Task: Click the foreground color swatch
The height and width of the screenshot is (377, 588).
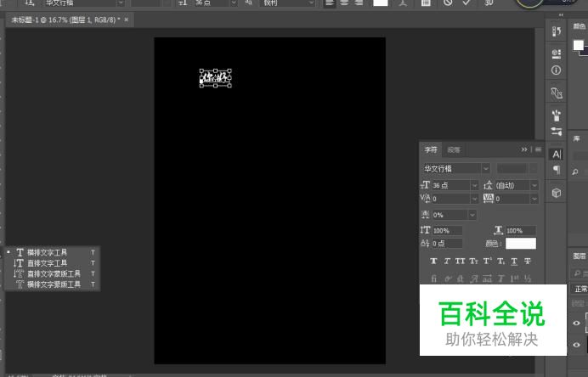Action: pyautogui.click(x=579, y=45)
